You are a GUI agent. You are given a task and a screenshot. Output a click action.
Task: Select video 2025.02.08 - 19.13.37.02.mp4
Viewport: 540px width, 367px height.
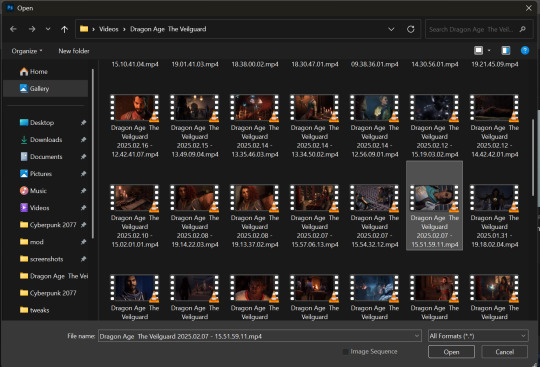tap(255, 216)
